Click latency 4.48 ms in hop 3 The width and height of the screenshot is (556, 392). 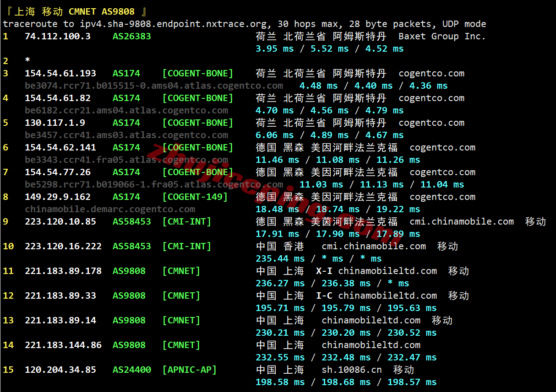pyautogui.click(x=319, y=86)
